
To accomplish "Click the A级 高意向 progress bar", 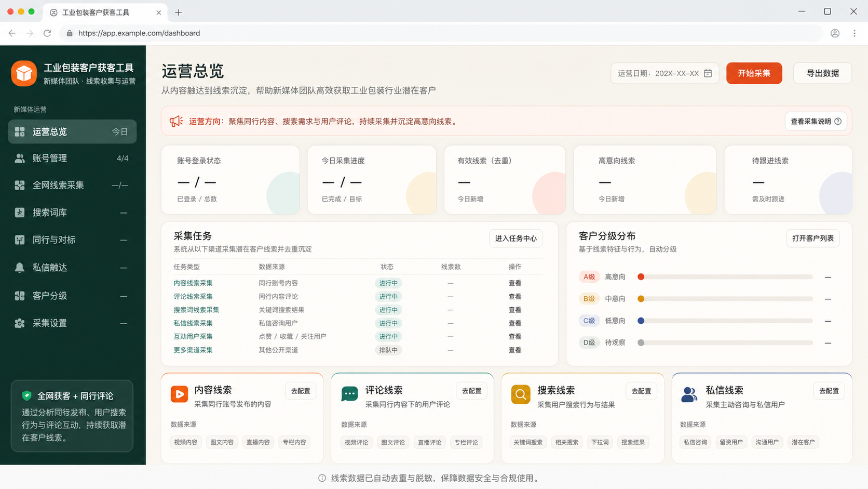I will click(x=725, y=277).
